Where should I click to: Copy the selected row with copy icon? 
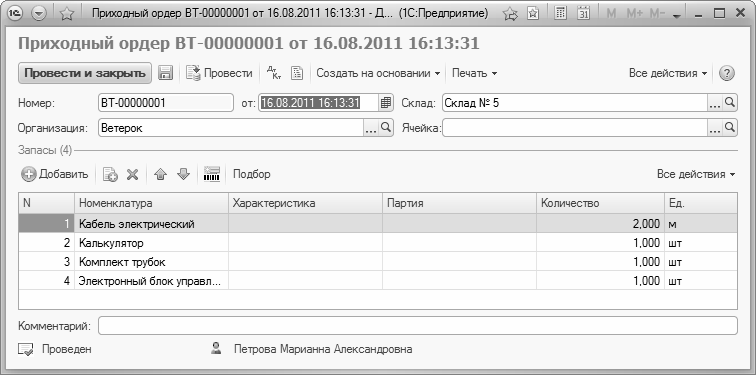pyautogui.click(x=110, y=174)
